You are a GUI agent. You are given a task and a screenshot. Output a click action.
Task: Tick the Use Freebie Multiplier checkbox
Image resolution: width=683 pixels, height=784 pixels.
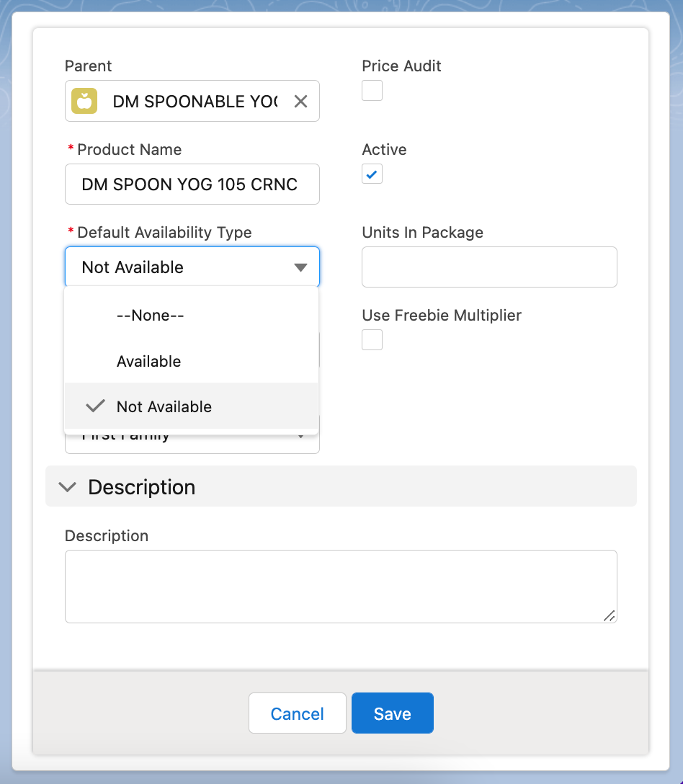(372, 340)
